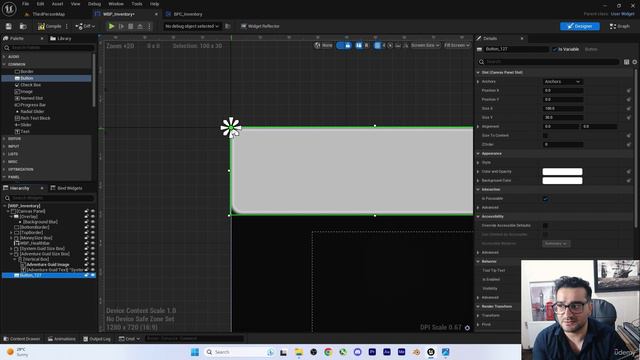Toggle visibility of the Vertical Box row
Screen dimensions: 640x360
click(93, 259)
